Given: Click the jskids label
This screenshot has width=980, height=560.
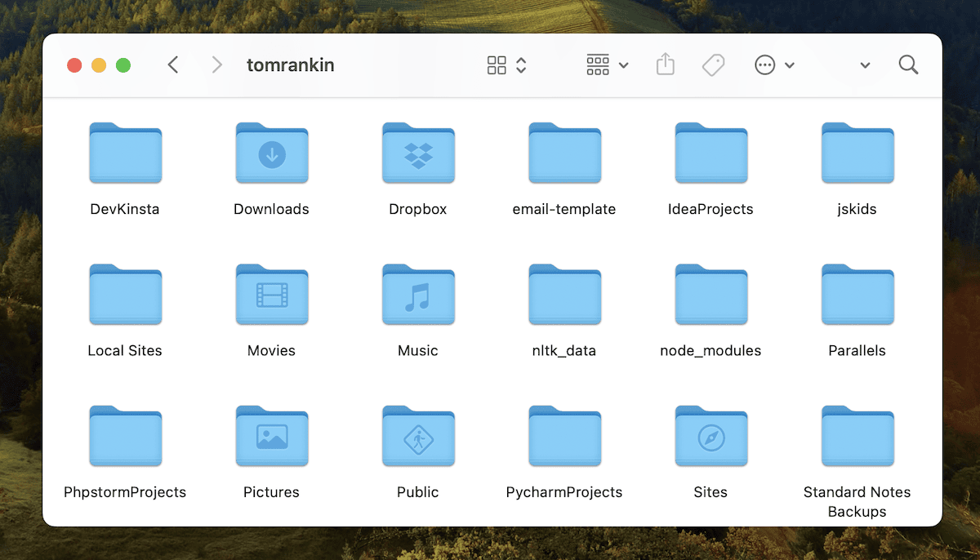Looking at the screenshot, I should [857, 209].
